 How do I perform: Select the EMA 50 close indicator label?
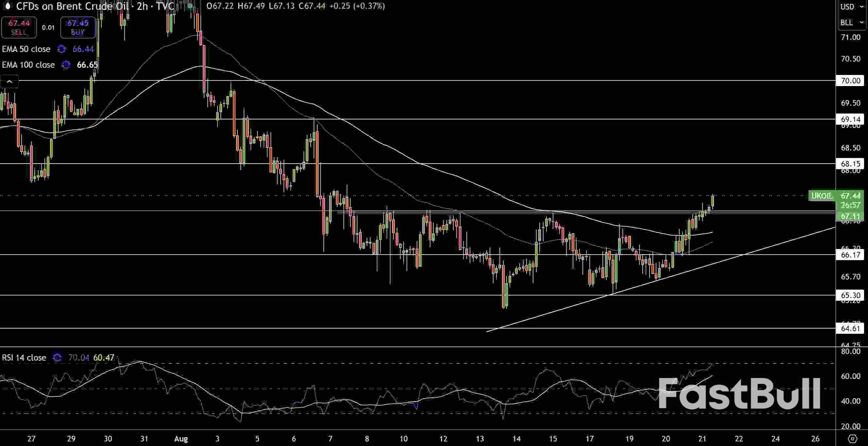[x=26, y=49]
